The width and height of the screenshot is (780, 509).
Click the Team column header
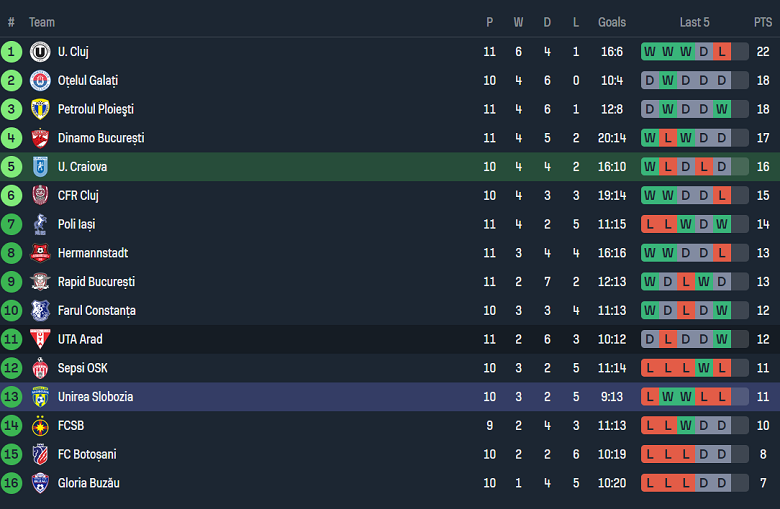(42, 22)
